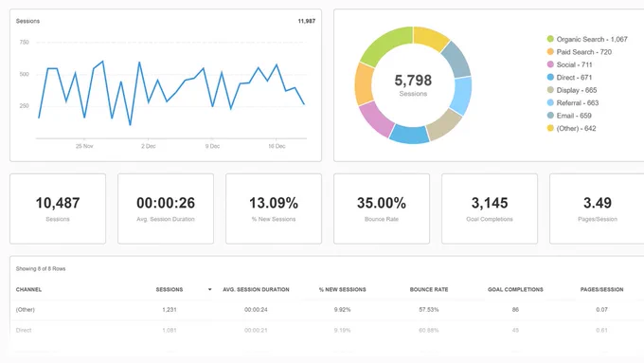Sort by SESSIONS column header
This screenshot has height=363, width=644.
tap(170, 289)
